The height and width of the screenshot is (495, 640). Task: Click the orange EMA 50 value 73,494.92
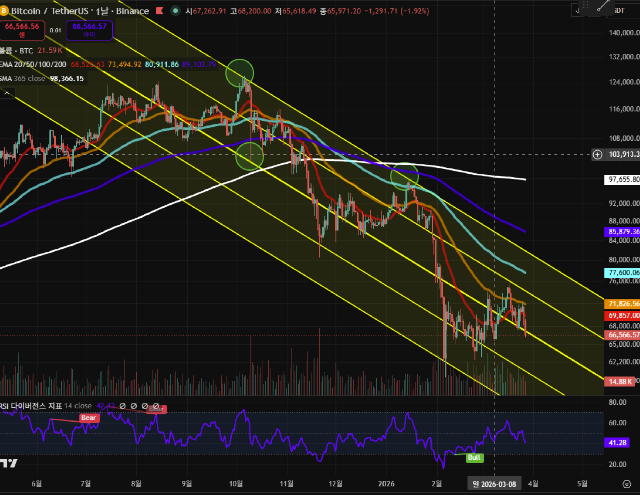tap(124, 64)
